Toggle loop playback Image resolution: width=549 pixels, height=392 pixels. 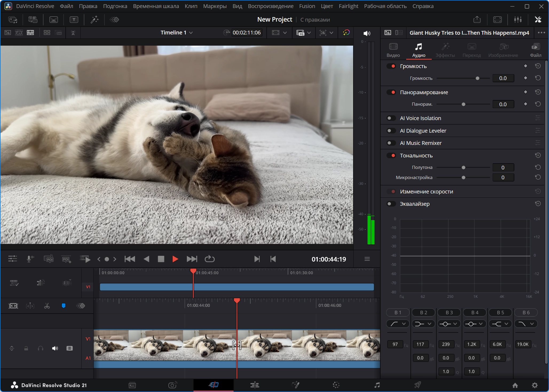[210, 259]
